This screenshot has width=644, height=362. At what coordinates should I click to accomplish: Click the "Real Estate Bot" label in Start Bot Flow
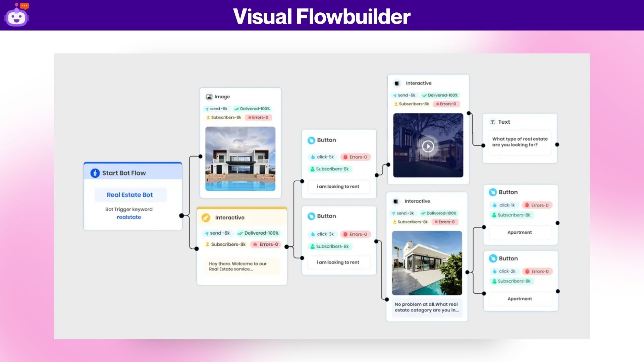pos(130,194)
